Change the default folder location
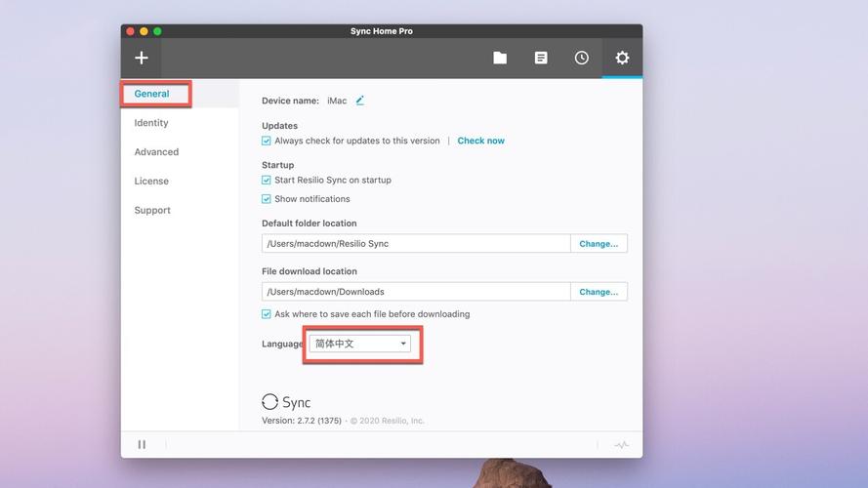The height and width of the screenshot is (488, 868). (x=599, y=243)
